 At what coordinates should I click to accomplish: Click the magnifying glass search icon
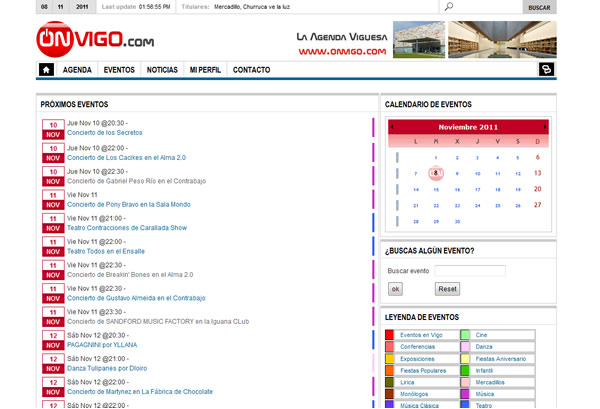click(x=449, y=7)
